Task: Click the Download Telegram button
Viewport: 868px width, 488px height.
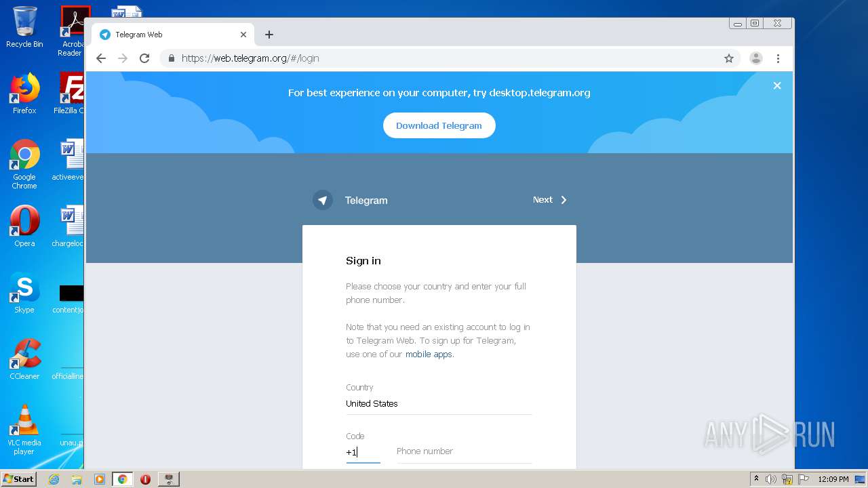Action: point(439,125)
